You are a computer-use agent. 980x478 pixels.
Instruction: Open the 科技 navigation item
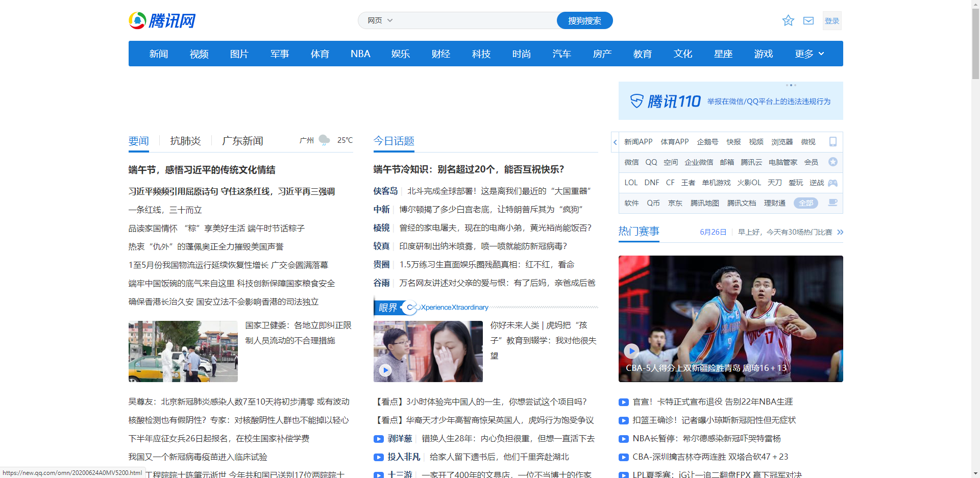pos(481,54)
